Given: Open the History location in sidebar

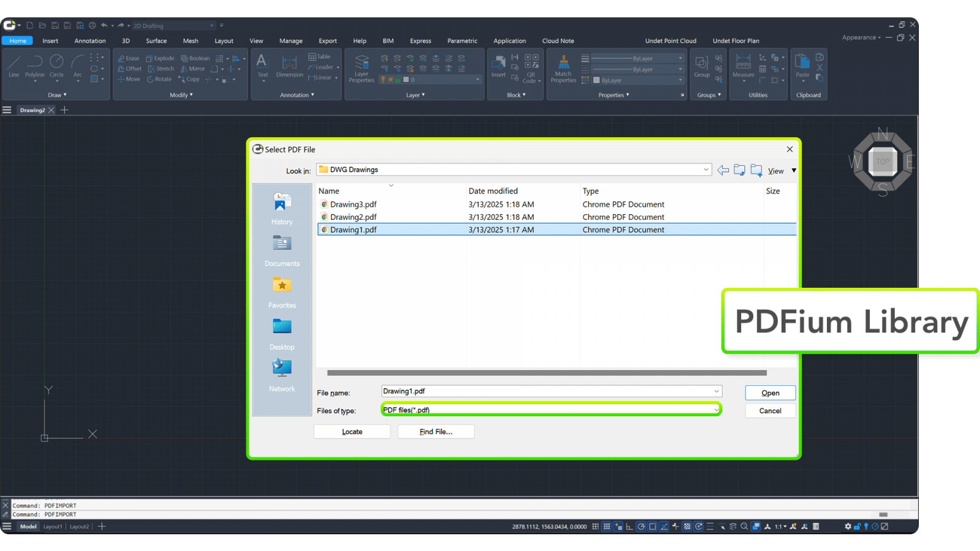Looking at the screenshot, I should [282, 209].
